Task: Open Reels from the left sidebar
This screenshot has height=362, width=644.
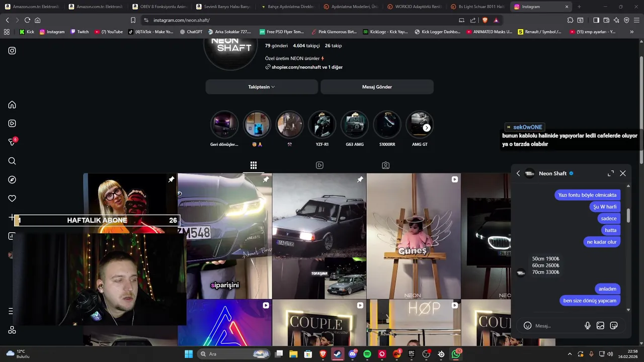Action: click(x=12, y=123)
